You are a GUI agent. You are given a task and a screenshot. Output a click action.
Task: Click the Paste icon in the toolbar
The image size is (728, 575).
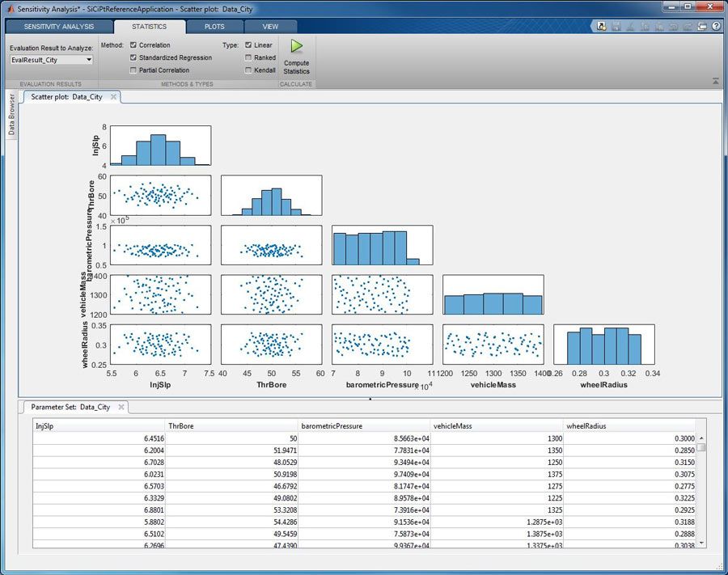pyautogui.click(x=656, y=26)
